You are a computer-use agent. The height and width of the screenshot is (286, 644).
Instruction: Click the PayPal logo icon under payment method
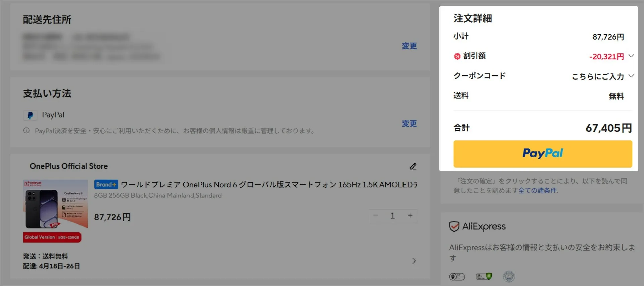pos(30,115)
